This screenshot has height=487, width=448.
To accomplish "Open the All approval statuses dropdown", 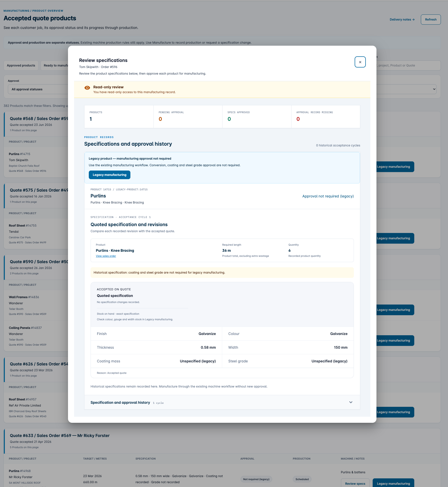I will [38, 89].
